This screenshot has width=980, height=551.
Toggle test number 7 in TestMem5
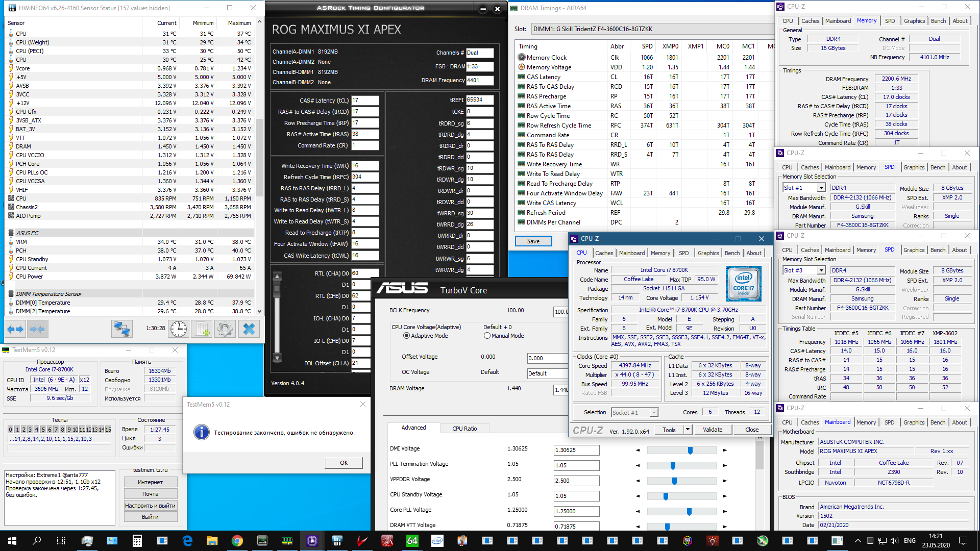click(56, 430)
